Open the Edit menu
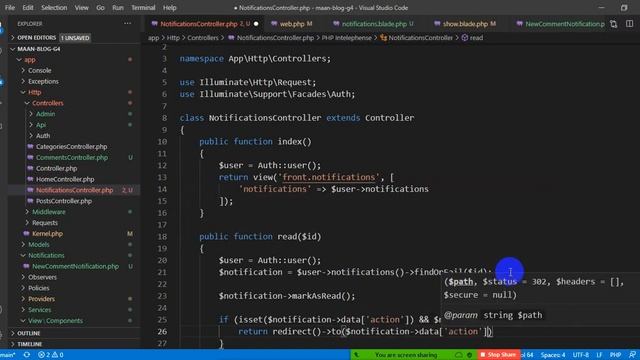Screen dimensions: 640x360 click(x=28, y=8)
